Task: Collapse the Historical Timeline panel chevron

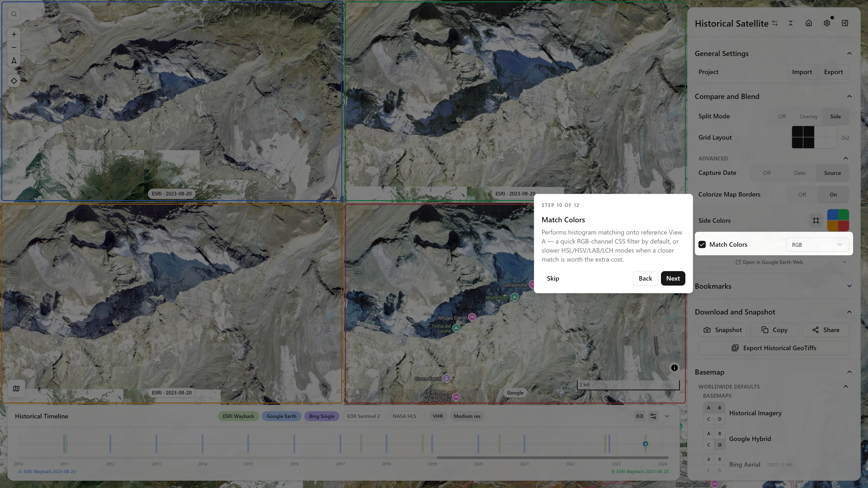Action: tap(667, 416)
